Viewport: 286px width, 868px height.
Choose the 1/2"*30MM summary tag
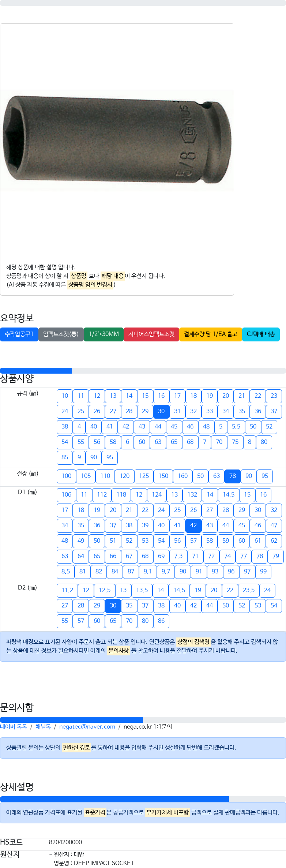point(104,334)
